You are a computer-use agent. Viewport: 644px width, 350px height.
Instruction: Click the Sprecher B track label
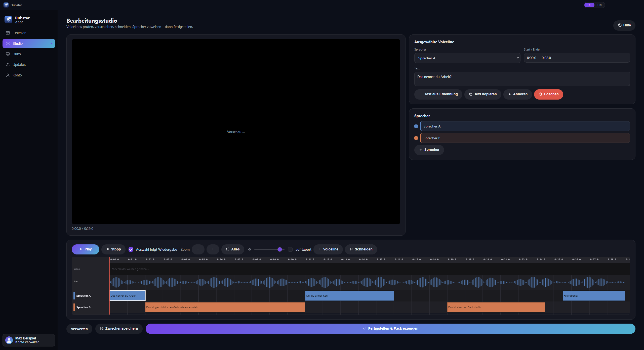point(83,307)
